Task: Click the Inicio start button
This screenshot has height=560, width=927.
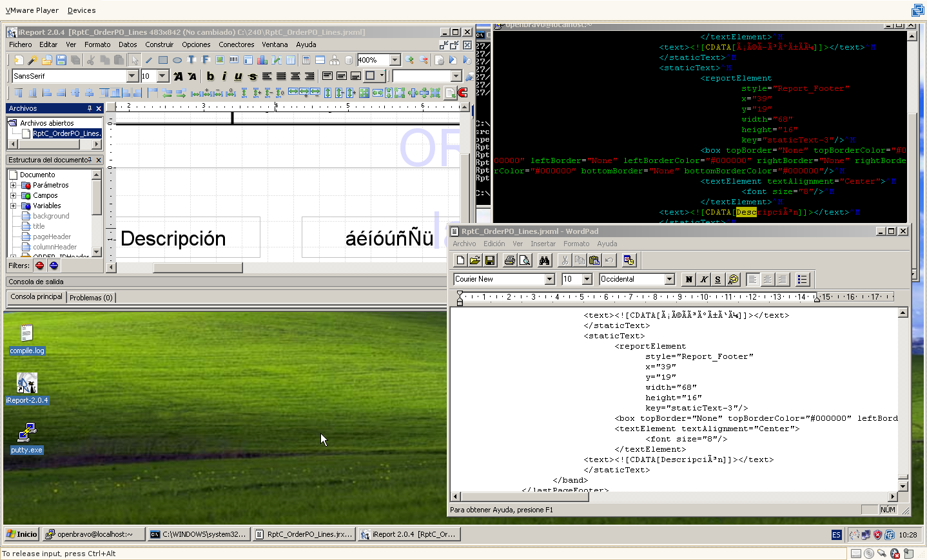Action: pyautogui.click(x=21, y=534)
